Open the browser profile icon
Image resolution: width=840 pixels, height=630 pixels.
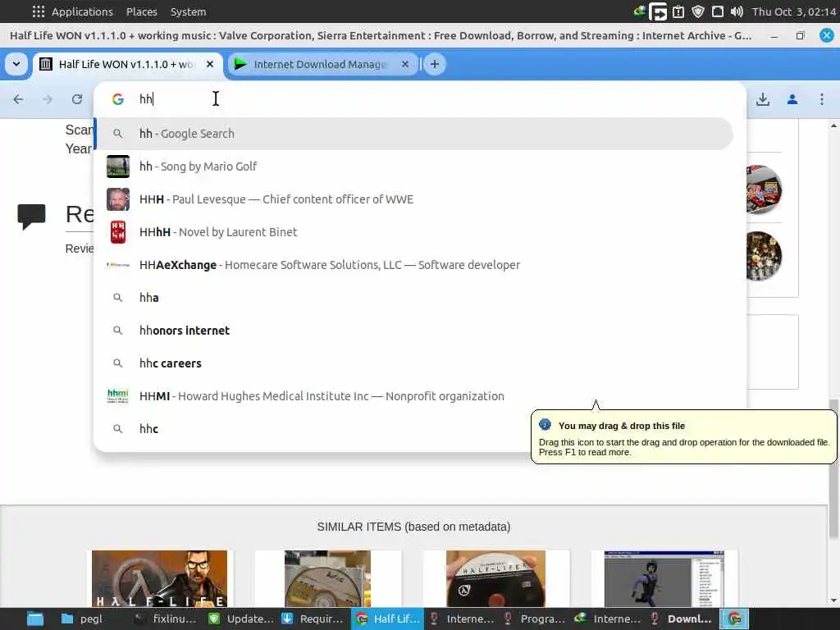[792, 99]
